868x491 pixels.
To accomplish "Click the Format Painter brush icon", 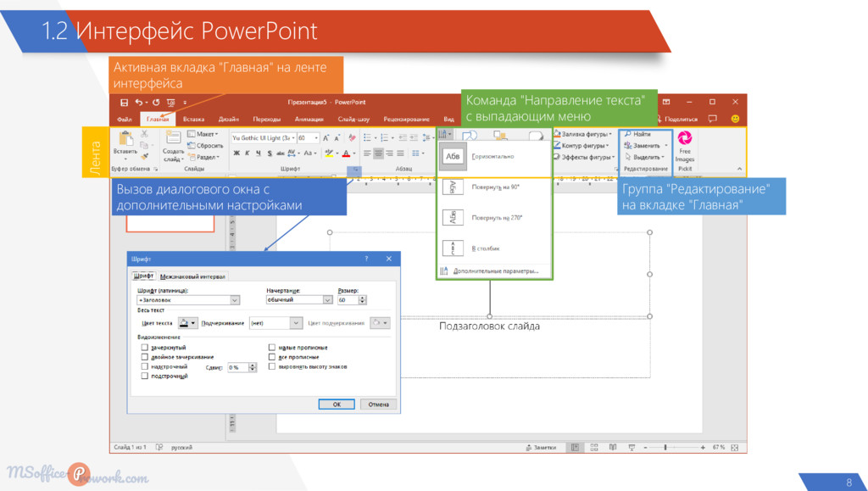I will (144, 157).
